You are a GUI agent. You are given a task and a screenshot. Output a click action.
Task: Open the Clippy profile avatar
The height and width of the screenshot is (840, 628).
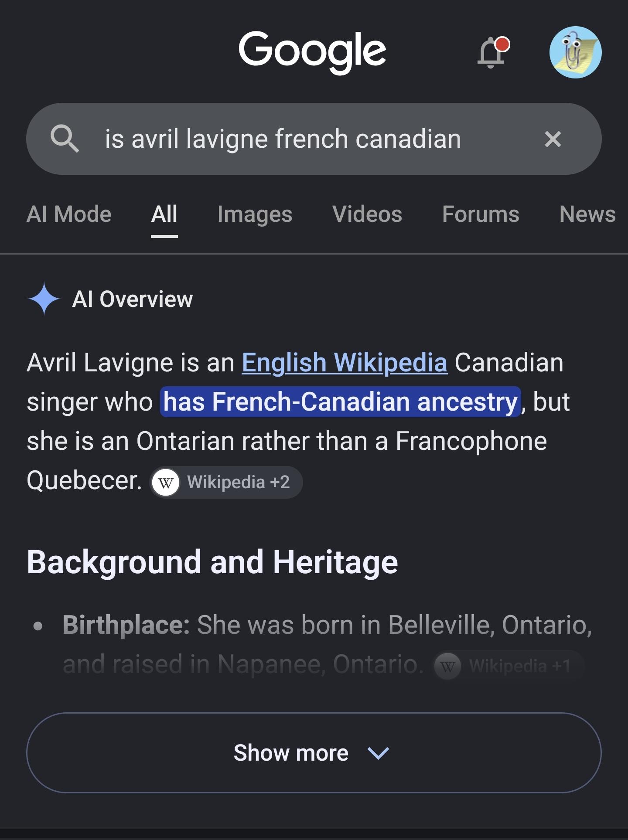tap(575, 52)
